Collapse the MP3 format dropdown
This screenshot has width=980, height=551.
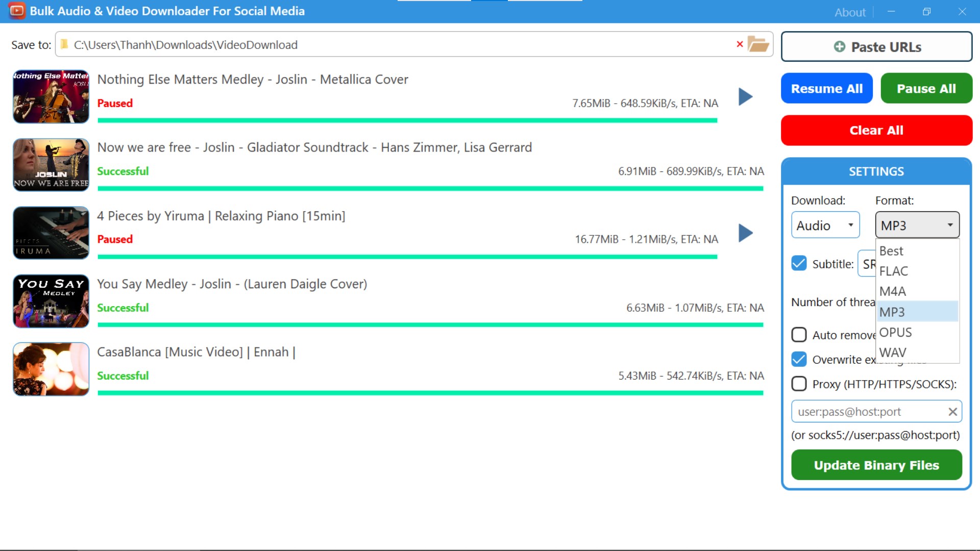[x=917, y=225]
